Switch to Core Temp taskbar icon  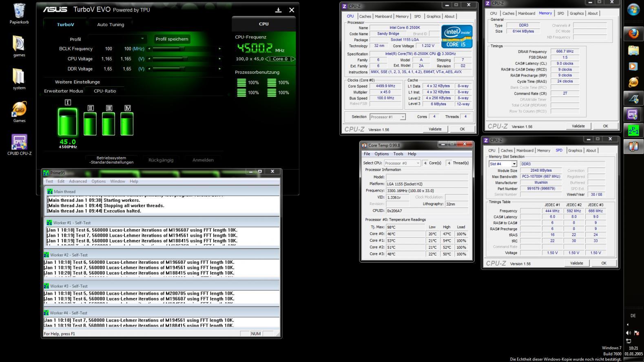[633, 146]
